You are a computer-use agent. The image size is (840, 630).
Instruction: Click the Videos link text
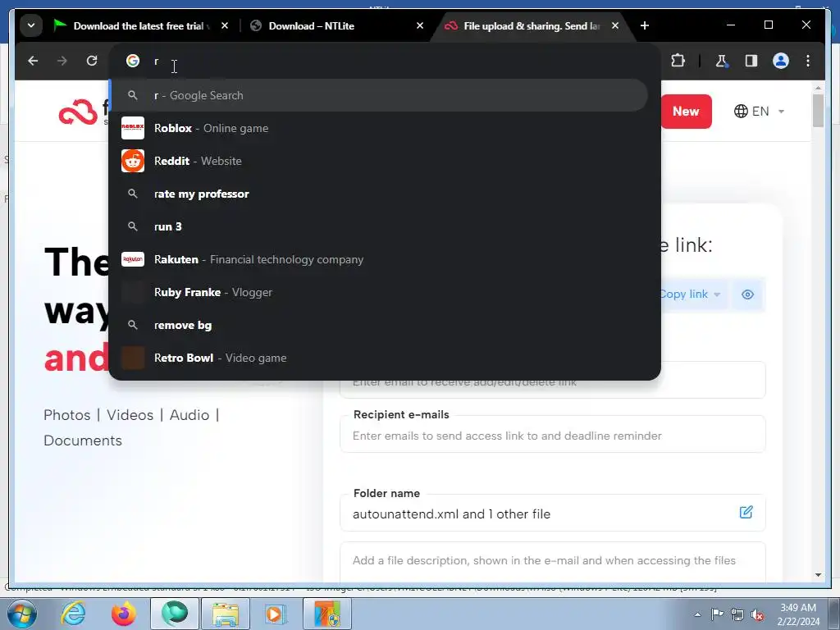point(130,415)
